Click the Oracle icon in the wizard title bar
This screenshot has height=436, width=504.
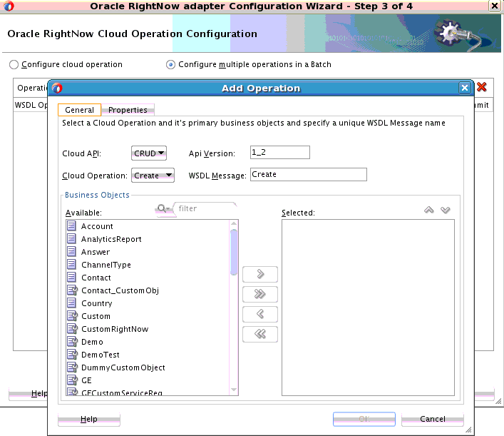tap(9, 6)
